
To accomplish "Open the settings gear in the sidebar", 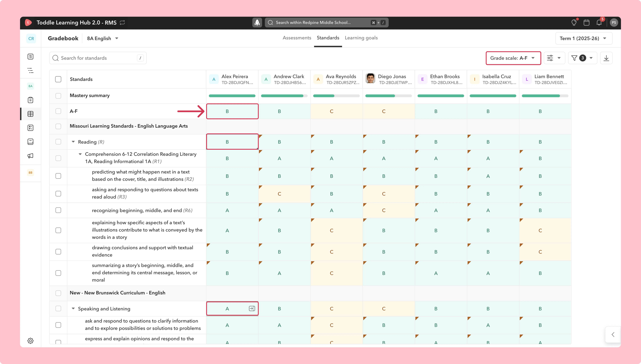I will click(31, 341).
